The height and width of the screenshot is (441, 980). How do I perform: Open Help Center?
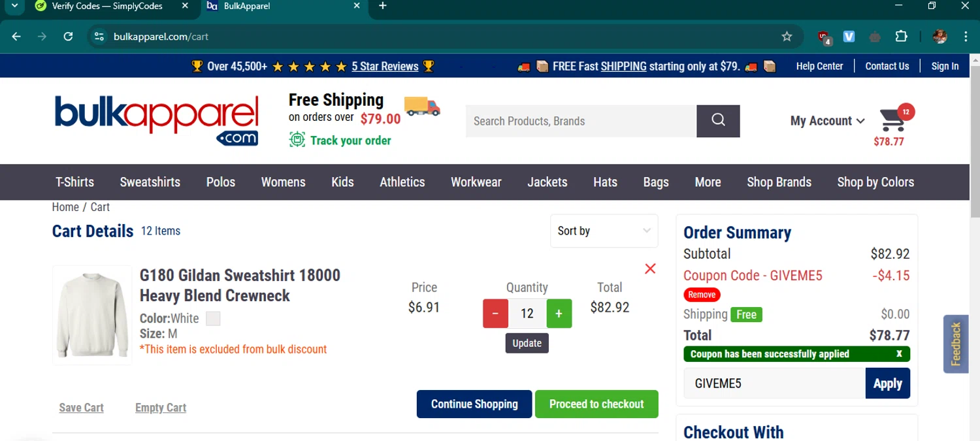click(819, 66)
